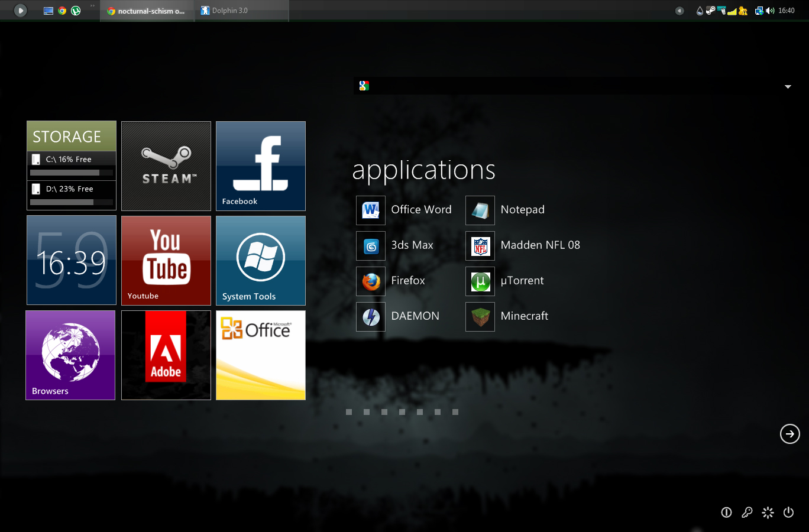This screenshot has width=809, height=532.
Task: Click the C:\ drive usage bar
Action: tap(72, 173)
